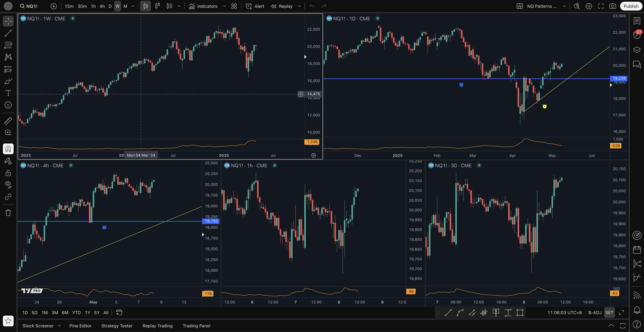Toggle Magnet mode on left toolbar
This screenshot has height=332, width=644.
click(x=8, y=149)
